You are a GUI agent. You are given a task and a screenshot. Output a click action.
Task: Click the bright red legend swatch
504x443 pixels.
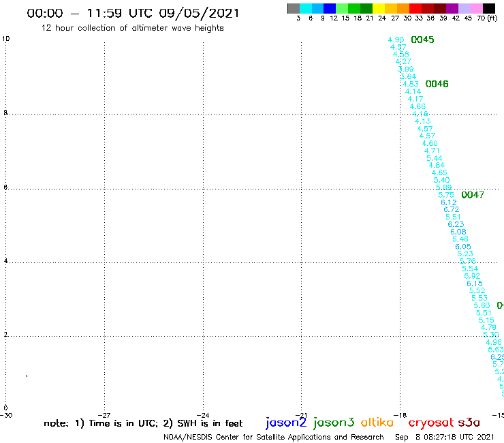click(415, 8)
